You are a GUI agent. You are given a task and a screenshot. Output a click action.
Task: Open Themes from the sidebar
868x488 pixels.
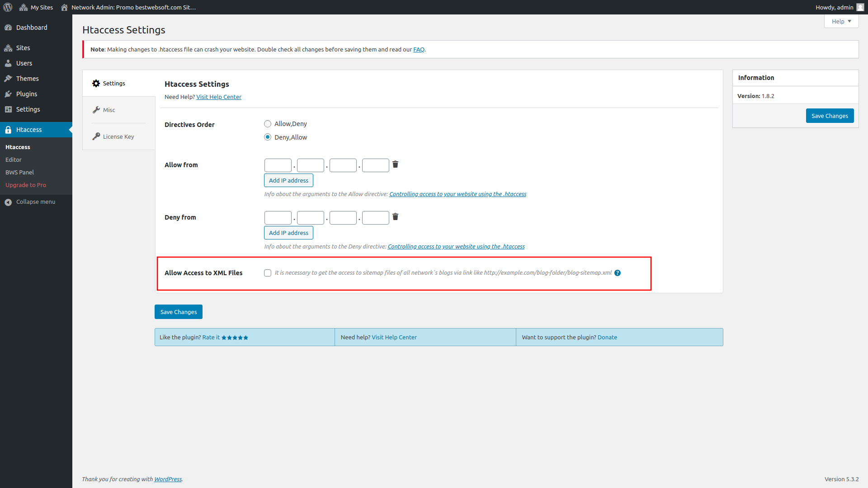point(27,79)
